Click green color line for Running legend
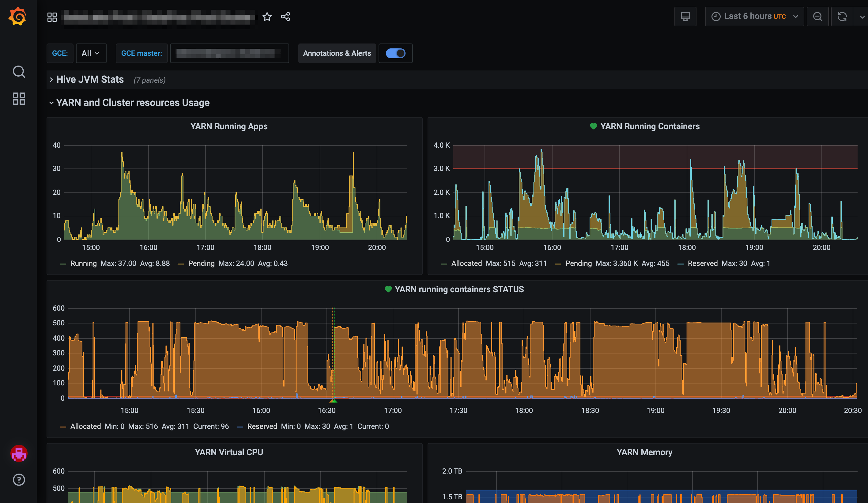This screenshot has height=503, width=868. tap(63, 264)
